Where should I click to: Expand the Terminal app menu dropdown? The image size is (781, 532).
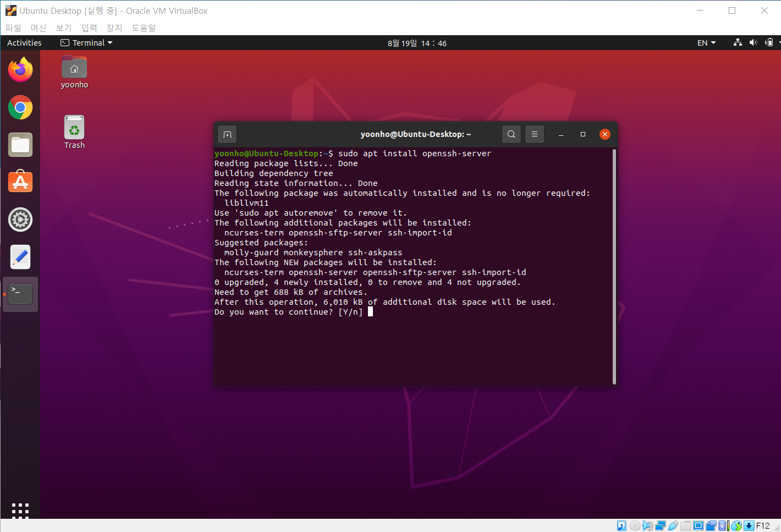tap(86, 43)
